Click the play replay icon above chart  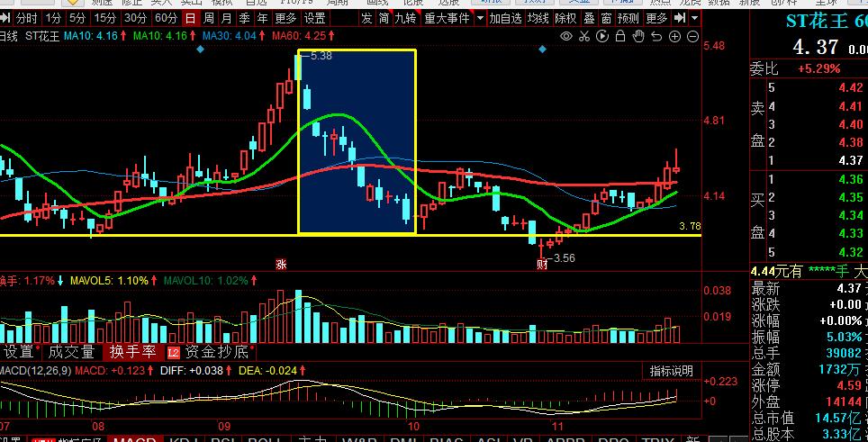click(x=602, y=37)
